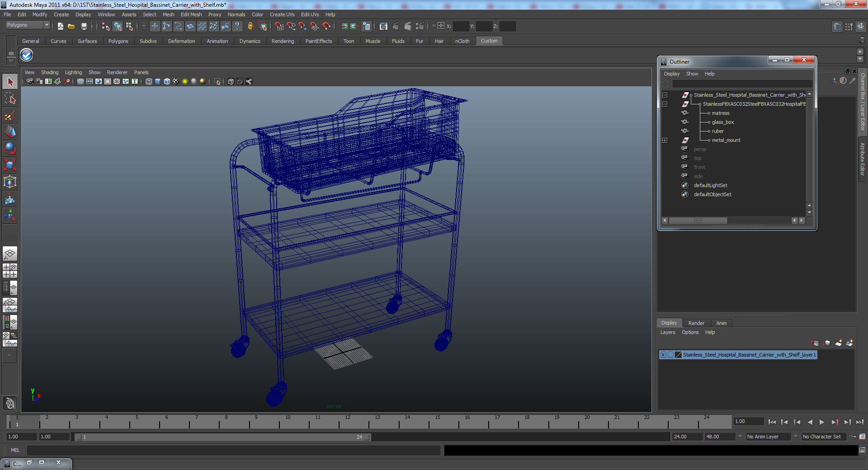Open the animation preferences icon
This screenshot has width=868, height=470.
[x=862, y=437]
